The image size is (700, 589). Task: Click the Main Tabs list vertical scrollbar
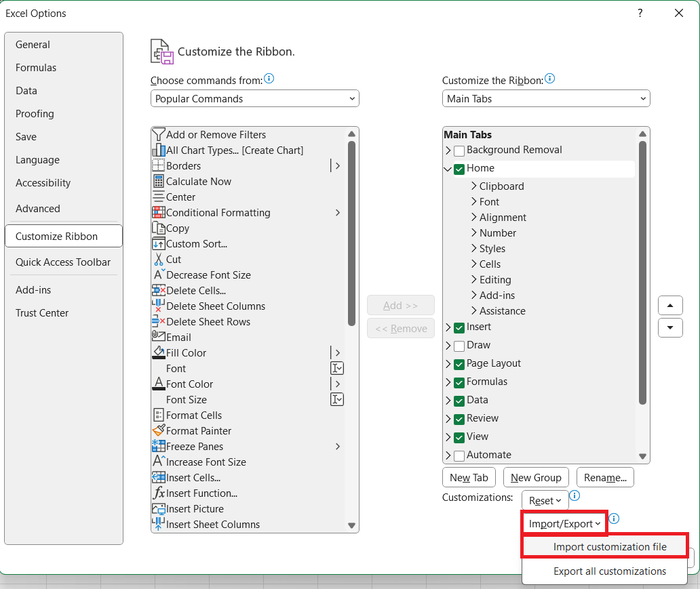[x=642, y=272]
